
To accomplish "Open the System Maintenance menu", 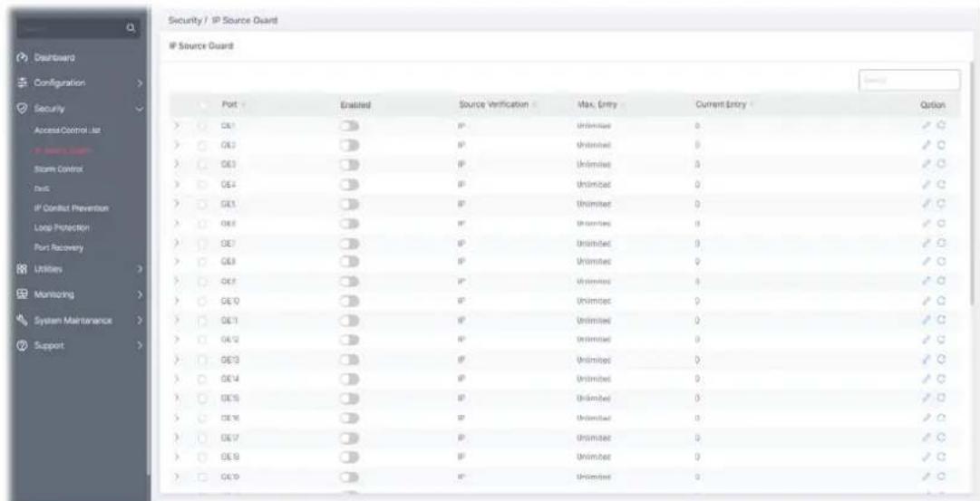I will (73, 321).
